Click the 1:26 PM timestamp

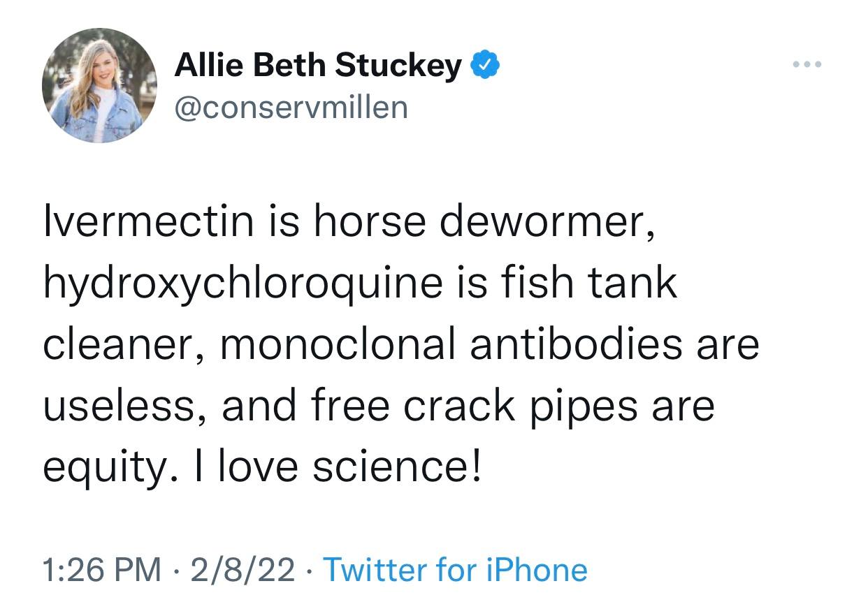point(102,570)
